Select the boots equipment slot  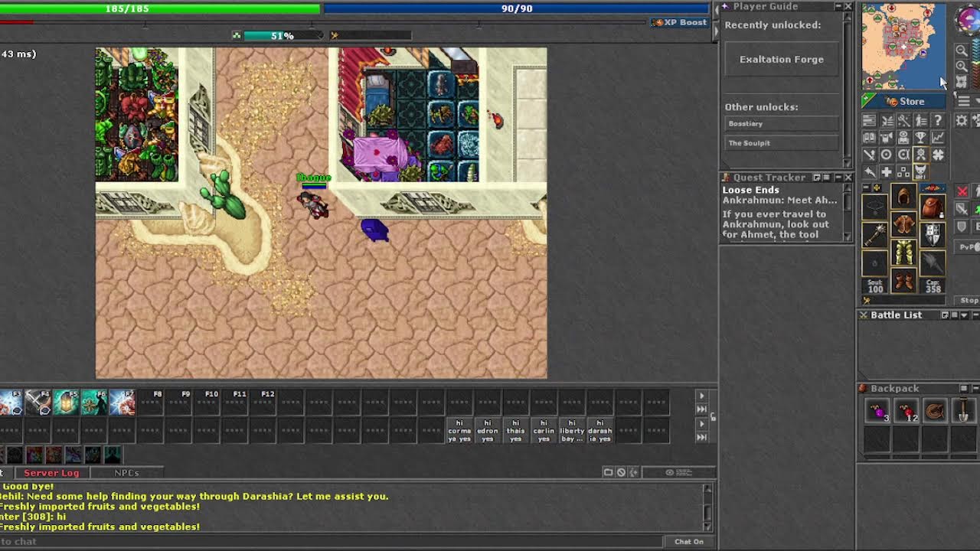coord(903,280)
